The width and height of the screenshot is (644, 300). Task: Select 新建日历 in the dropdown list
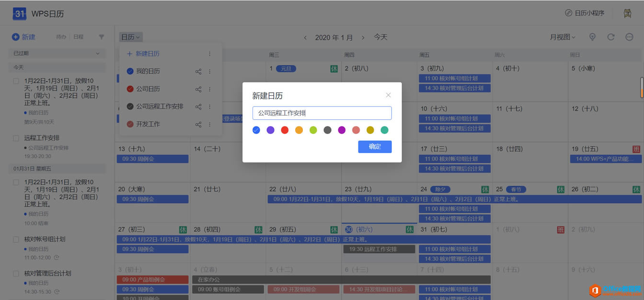[143, 54]
